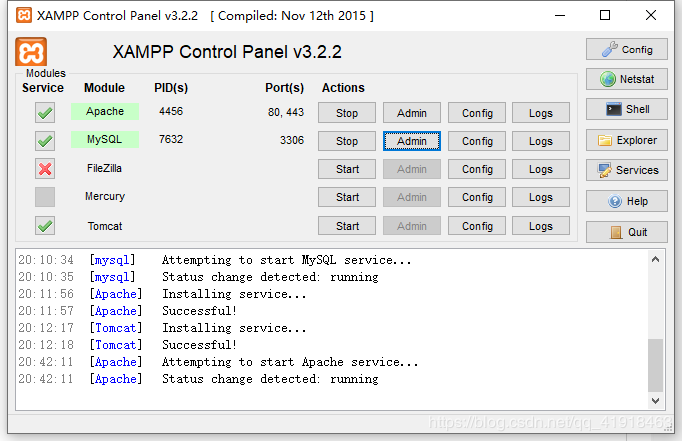View Mercury Logs
The height and width of the screenshot is (441, 682).
pos(541,197)
